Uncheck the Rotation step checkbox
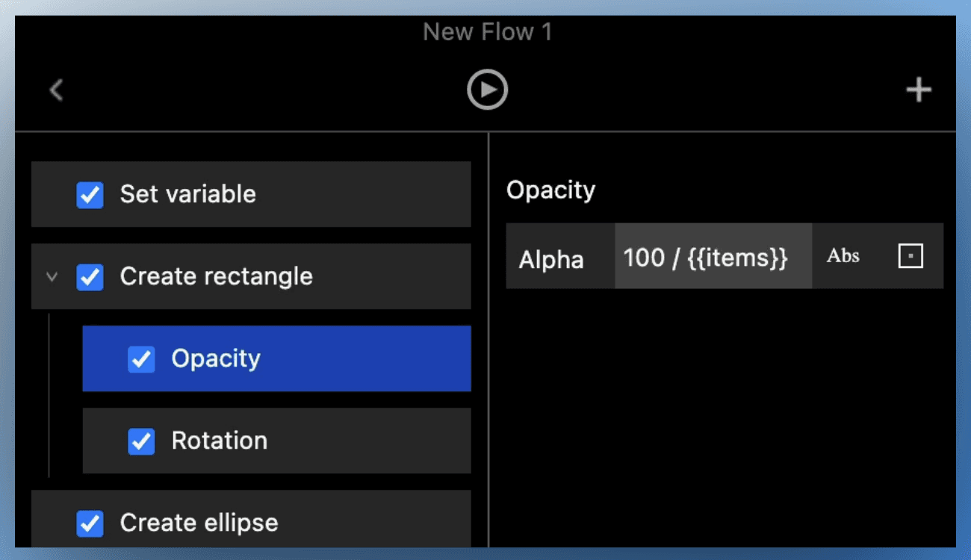Screen dimensions: 971x560 coord(141,441)
